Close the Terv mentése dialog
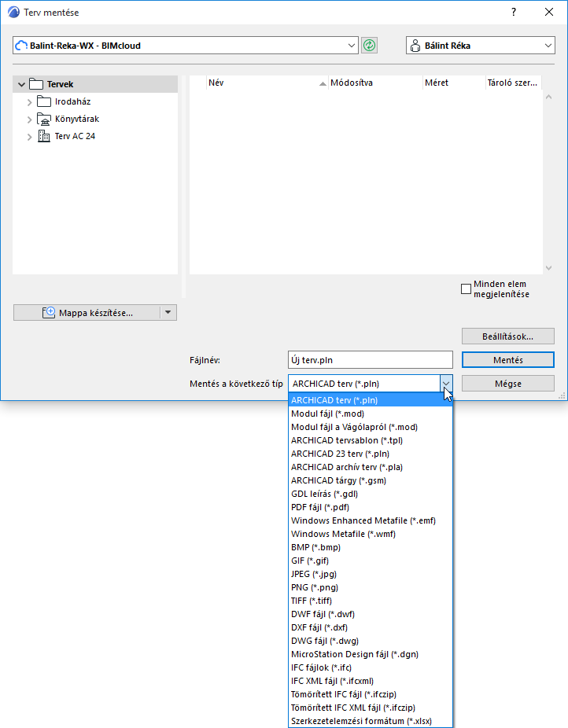This screenshot has width=568, height=728. (x=549, y=12)
